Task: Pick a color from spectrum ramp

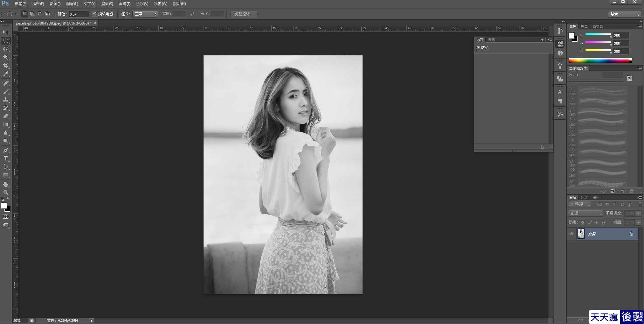Action: [600, 60]
